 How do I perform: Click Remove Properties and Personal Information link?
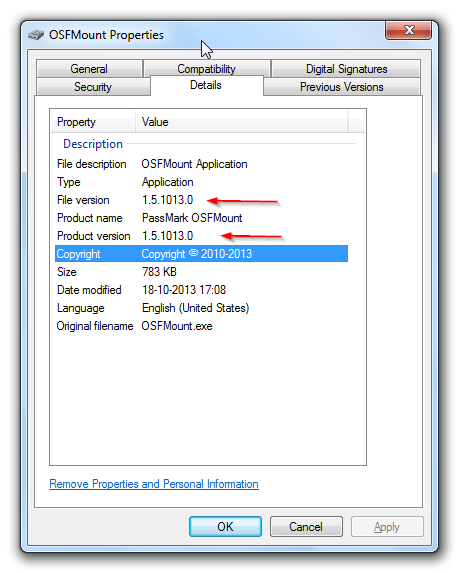pyautogui.click(x=154, y=484)
